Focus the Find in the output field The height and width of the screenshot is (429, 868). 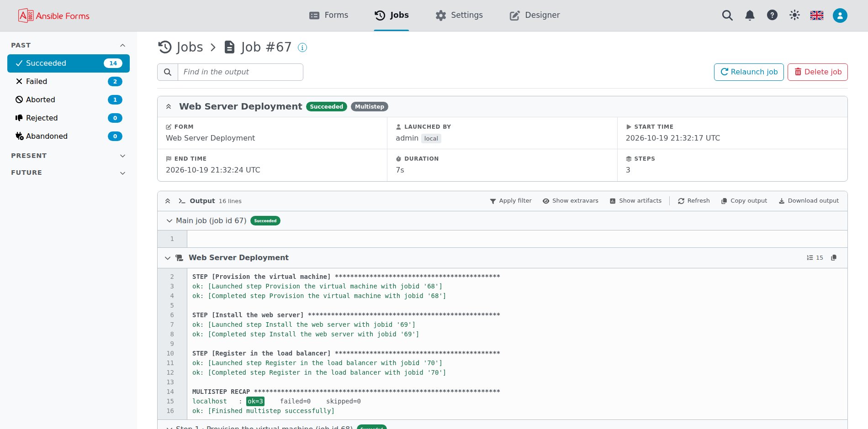click(x=240, y=72)
